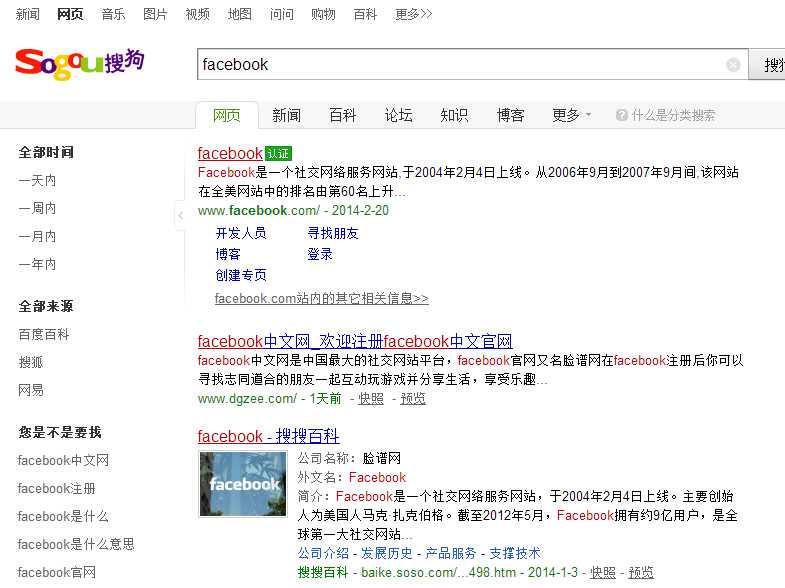Open the 支撑技术 link
Image resolution: width=785 pixels, height=588 pixels.
(515, 553)
